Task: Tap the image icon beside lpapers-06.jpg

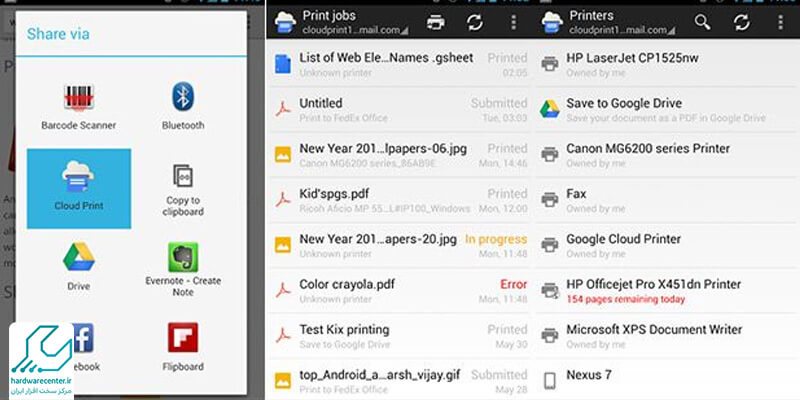Action: [x=283, y=155]
